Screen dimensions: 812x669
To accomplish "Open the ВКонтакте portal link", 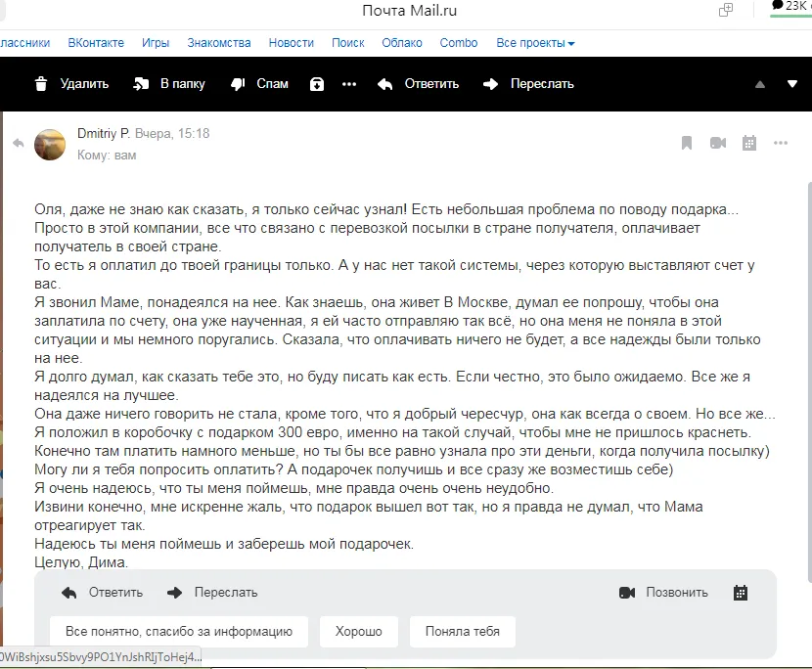I will click(96, 43).
